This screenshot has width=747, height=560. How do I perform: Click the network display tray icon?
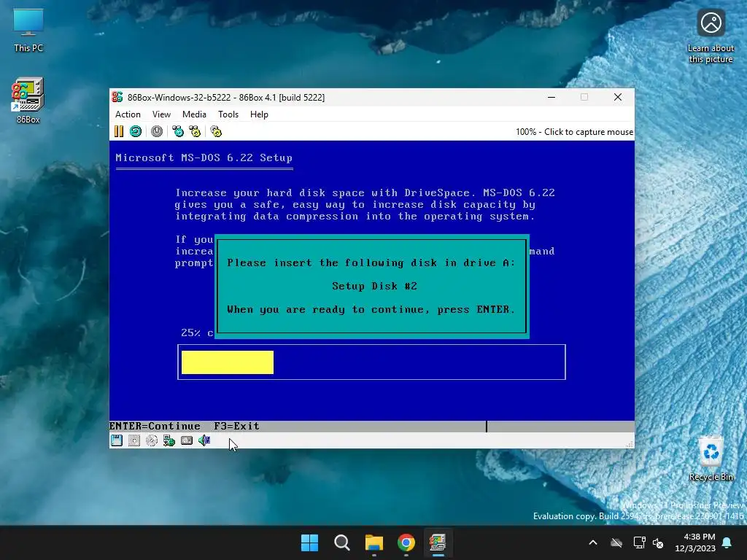639,542
